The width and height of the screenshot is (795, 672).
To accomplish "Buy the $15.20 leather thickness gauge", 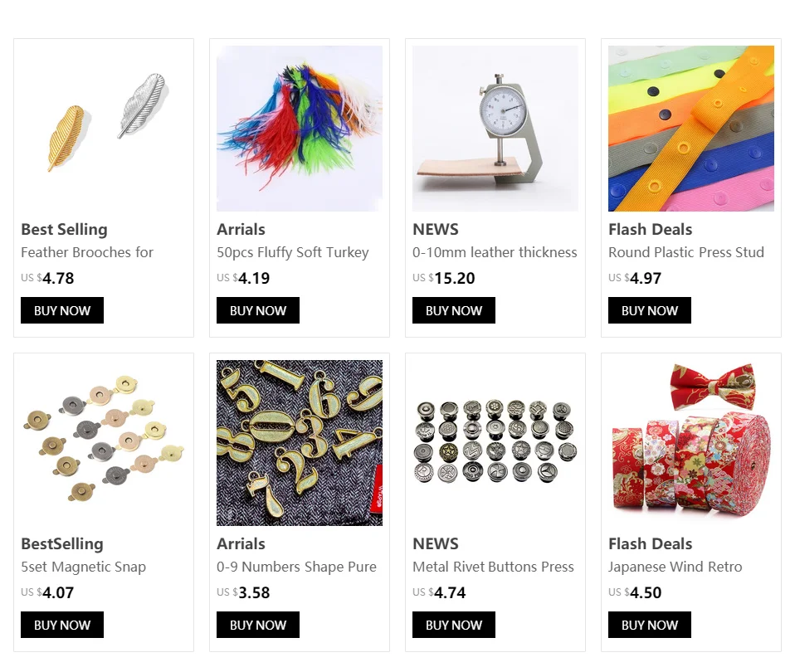I will (453, 310).
